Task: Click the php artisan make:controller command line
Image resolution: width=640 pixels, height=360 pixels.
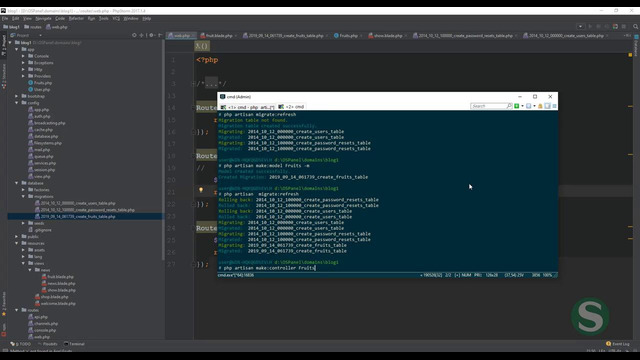Action: tap(267, 268)
